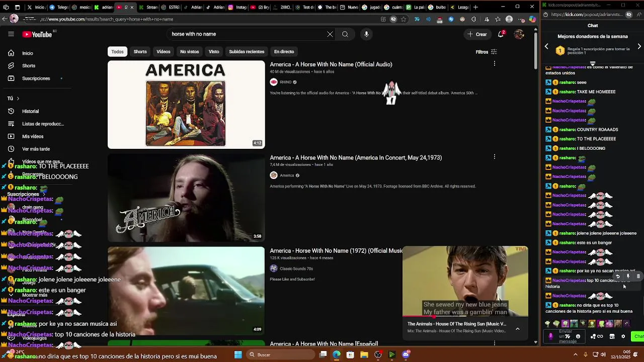
Task: Close the active YouTube browser tab
Action: 132,7
